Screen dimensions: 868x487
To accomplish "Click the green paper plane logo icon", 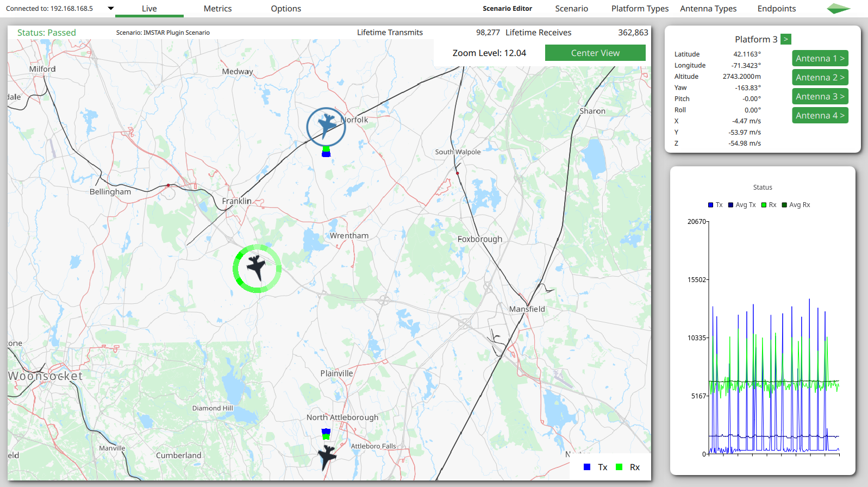I will (x=838, y=9).
